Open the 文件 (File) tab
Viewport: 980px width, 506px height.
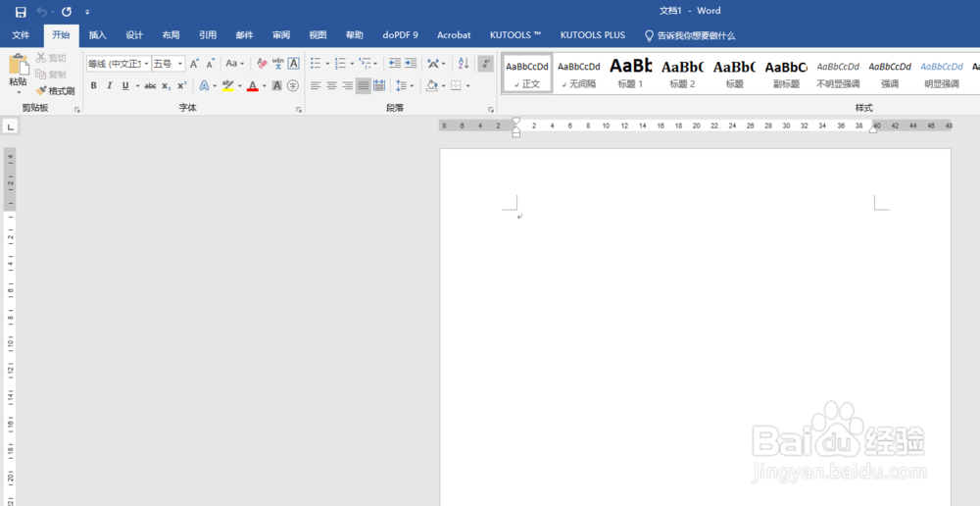pos(21,35)
